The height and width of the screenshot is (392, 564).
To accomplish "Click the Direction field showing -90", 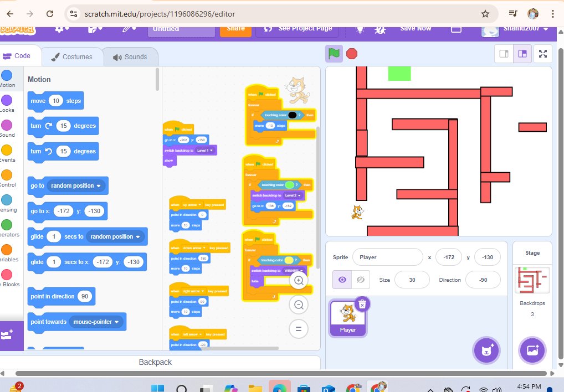I will point(483,280).
